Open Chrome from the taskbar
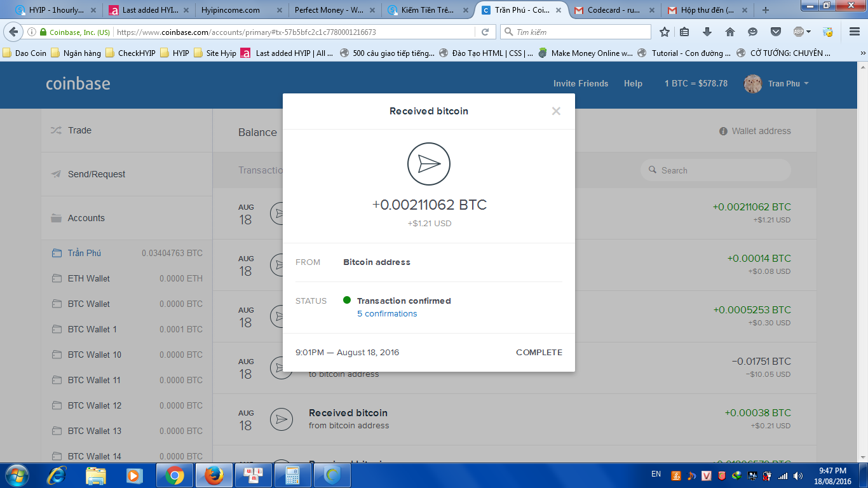 pyautogui.click(x=175, y=475)
